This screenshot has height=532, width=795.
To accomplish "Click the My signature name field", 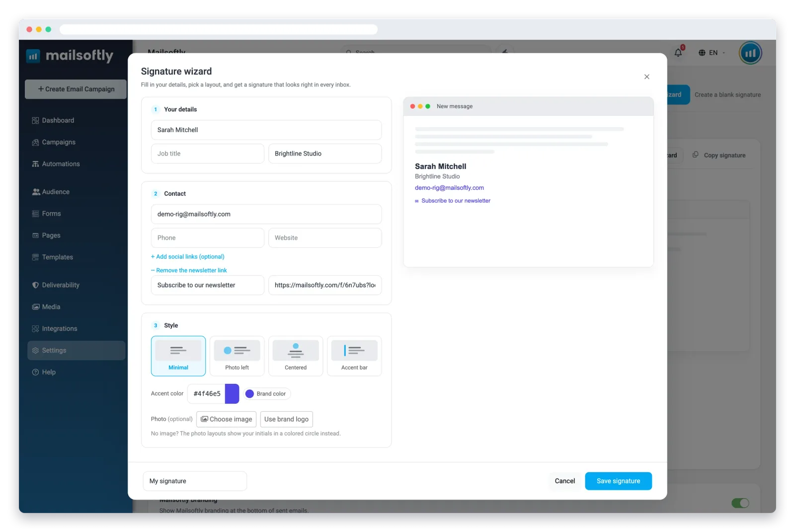I will [x=195, y=481].
